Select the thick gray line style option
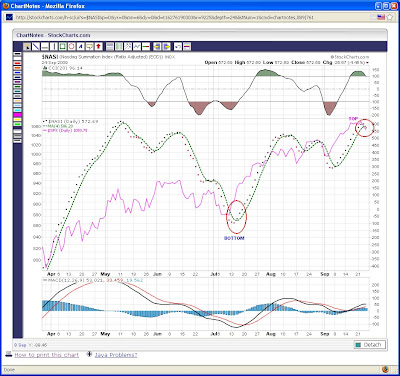The image size is (400, 376). coord(18,136)
